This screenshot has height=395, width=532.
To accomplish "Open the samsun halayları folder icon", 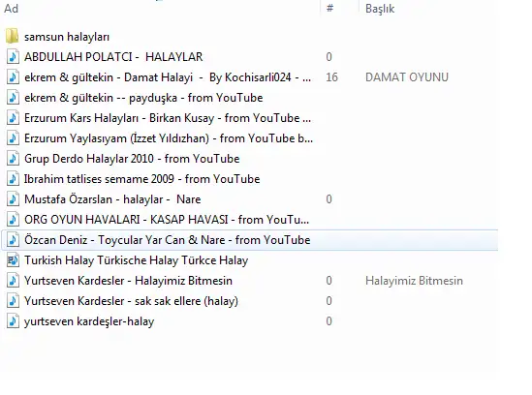I will click(x=13, y=36).
